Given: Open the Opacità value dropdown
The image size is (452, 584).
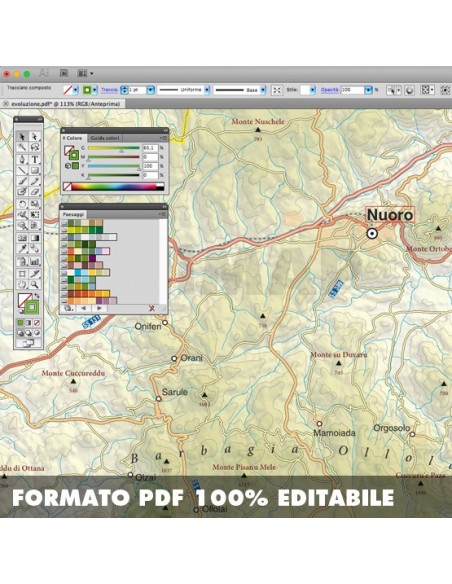Looking at the screenshot, I should (x=368, y=90).
